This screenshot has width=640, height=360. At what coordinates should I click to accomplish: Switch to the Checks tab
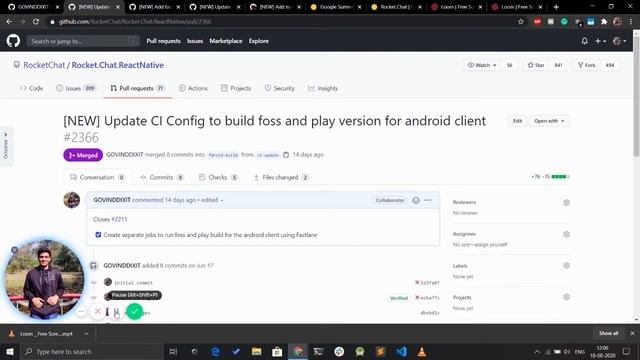[x=218, y=177]
